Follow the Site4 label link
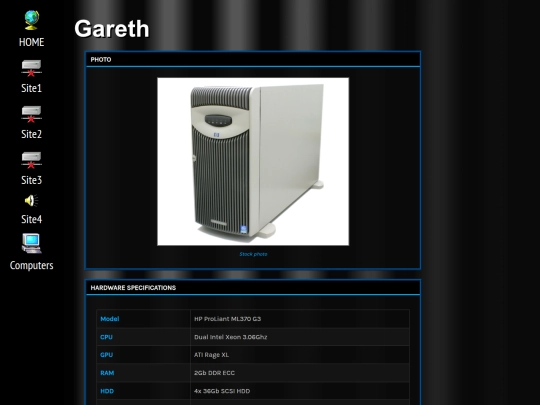This screenshot has height=405, width=540. tap(31, 219)
